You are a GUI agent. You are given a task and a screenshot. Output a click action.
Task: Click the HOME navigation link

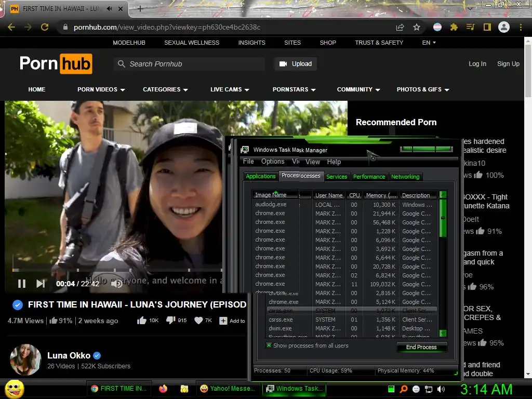37,89
